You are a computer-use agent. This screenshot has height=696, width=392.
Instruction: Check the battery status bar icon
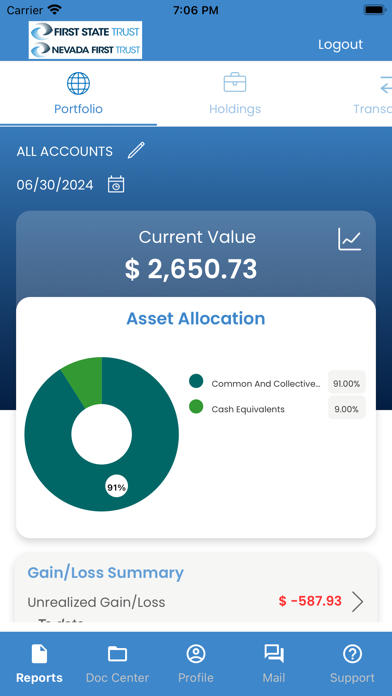pyautogui.click(x=374, y=10)
